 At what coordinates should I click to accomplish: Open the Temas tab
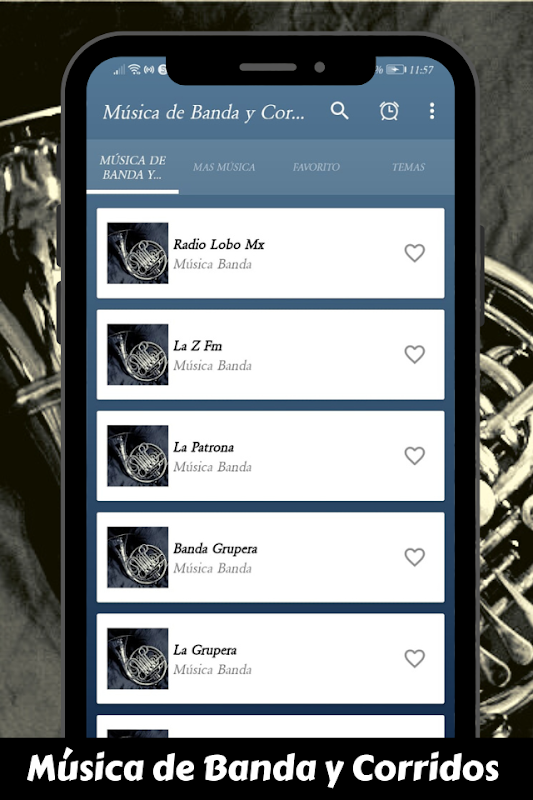click(x=409, y=167)
